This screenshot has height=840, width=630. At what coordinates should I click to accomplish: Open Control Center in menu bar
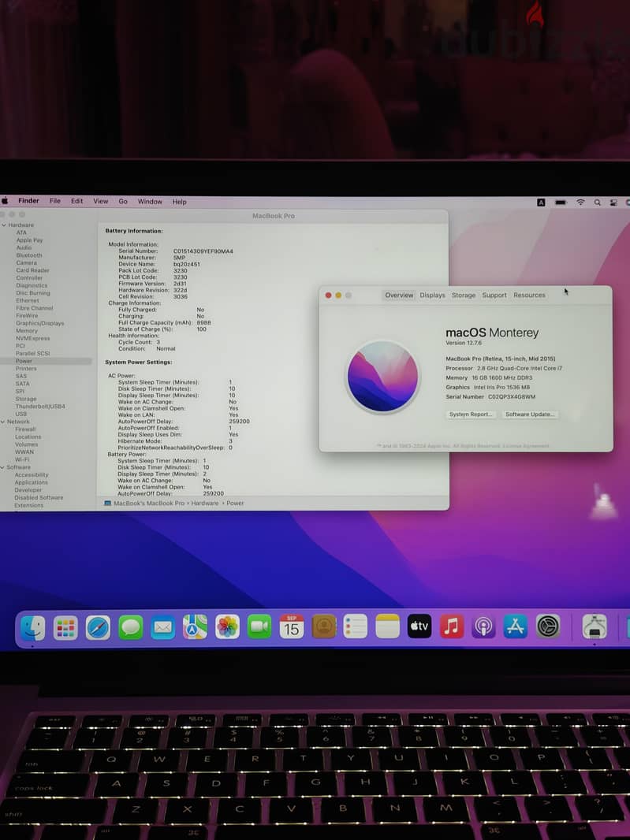[x=614, y=203]
